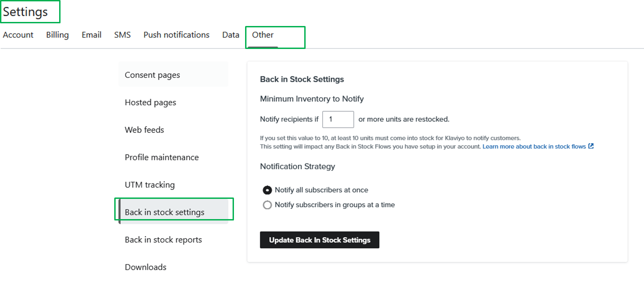Viewport: 644px width, 289px height.
Task: Click Update Back In Stock Settings button
Action: click(x=319, y=240)
